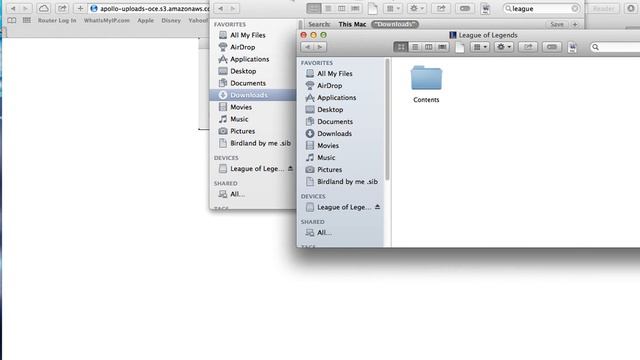Save the current league search
This screenshot has width=640, height=360.
(x=557, y=24)
